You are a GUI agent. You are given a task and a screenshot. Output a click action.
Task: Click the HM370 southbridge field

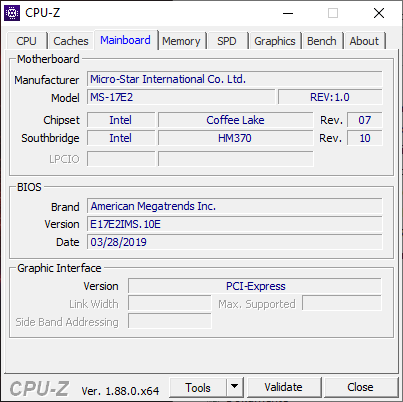point(235,138)
